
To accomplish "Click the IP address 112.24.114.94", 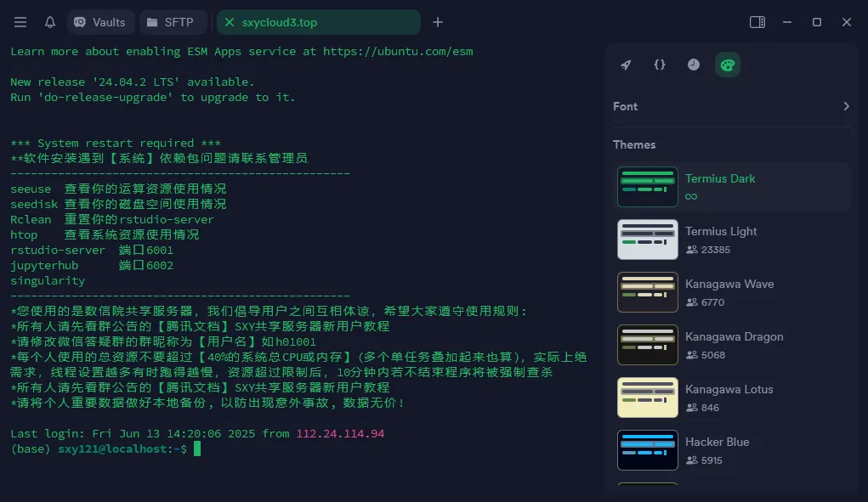I will point(340,433).
